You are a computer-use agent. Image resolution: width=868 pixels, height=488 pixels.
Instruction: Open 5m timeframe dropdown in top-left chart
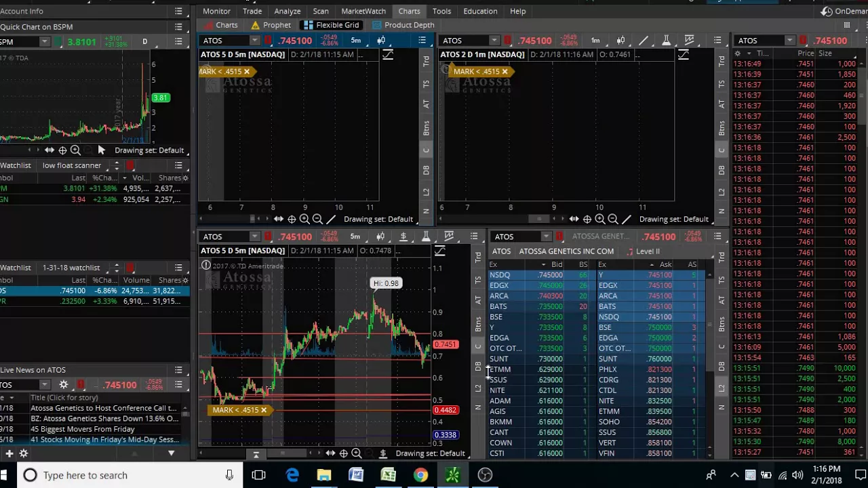click(355, 41)
